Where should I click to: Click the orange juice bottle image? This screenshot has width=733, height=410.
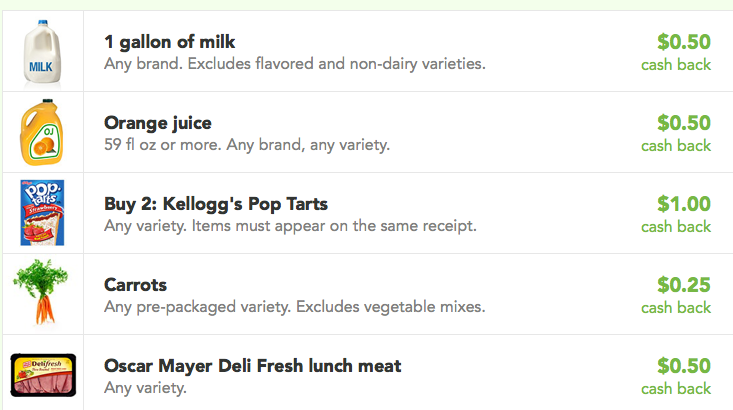click(x=42, y=132)
